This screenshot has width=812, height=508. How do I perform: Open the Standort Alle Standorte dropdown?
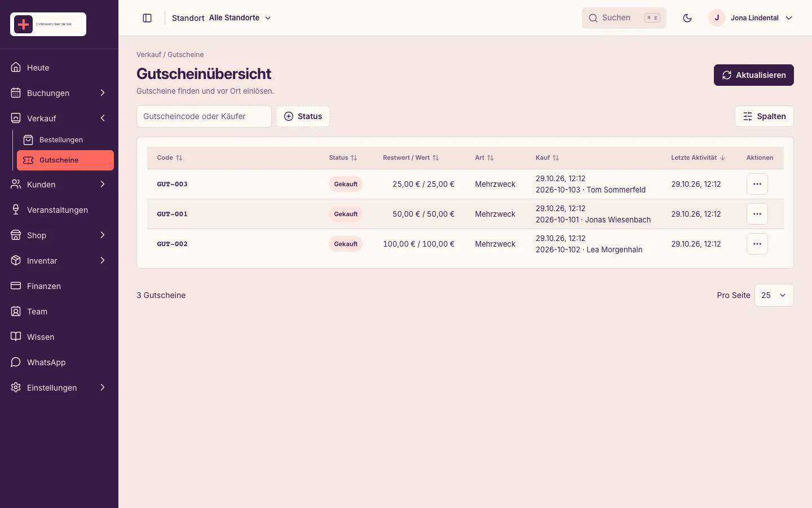pyautogui.click(x=222, y=18)
